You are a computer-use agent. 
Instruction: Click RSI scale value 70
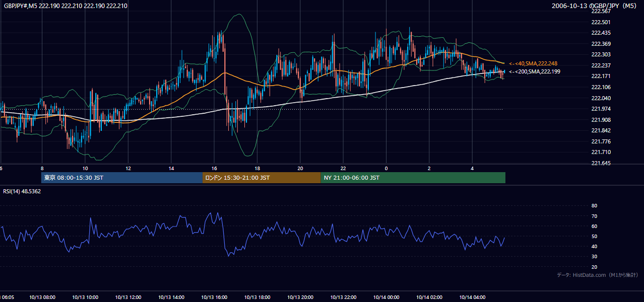[x=594, y=216]
